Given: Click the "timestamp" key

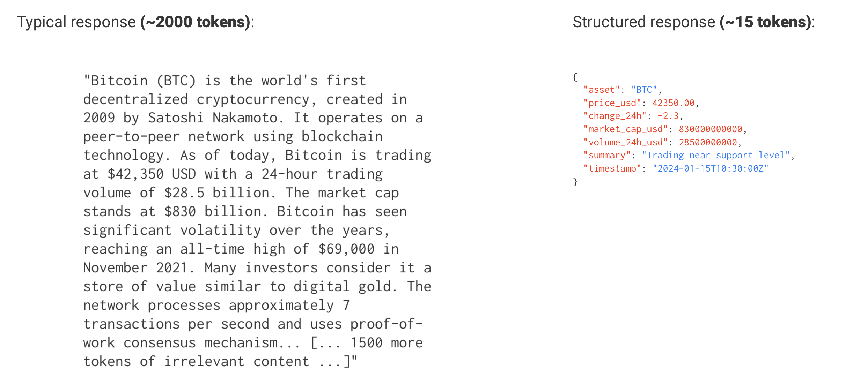Looking at the screenshot, I should tap(612, 169).
